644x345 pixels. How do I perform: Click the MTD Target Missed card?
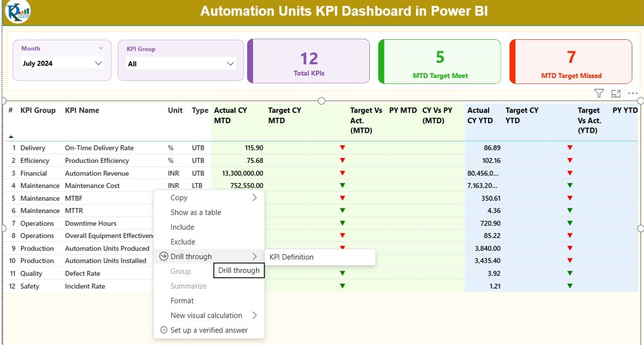[571, 62]
